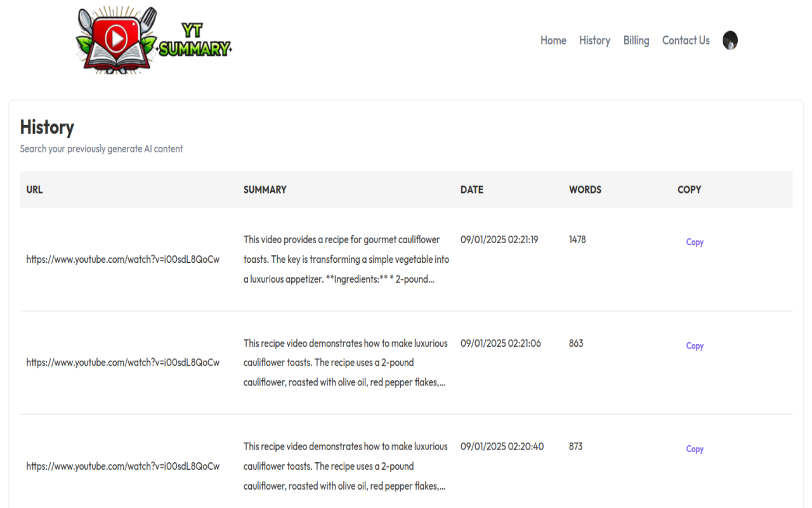This screenshot has width=812, height=508.
Task: Copy the summary with 1478 words
Action: pos(695,242)
